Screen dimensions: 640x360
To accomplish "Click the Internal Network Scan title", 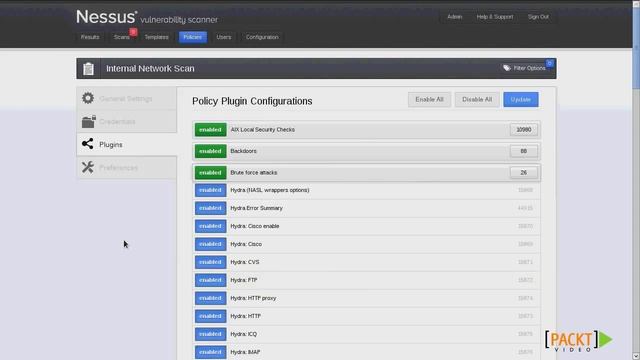I will coord(150,69).
